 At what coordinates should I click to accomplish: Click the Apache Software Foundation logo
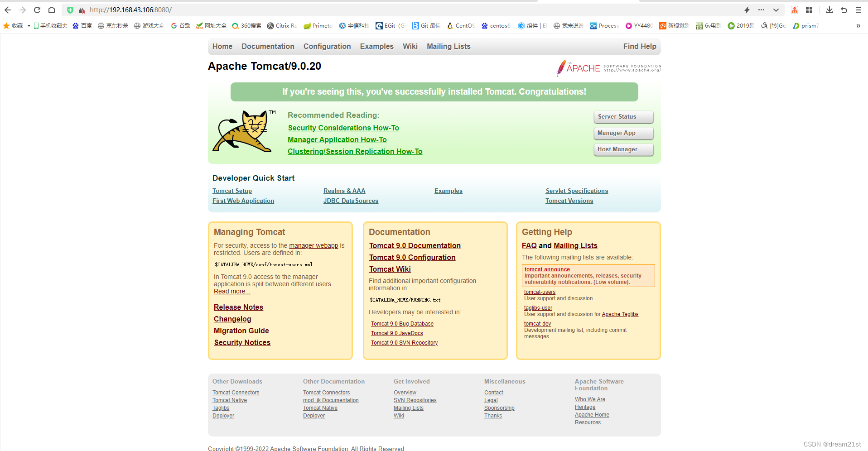(609, 68)
